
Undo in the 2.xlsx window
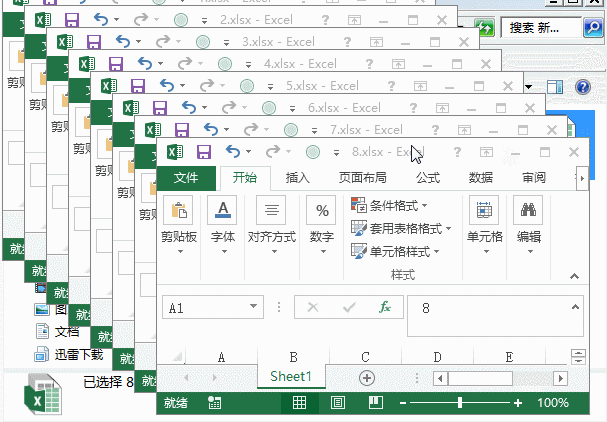101,19
